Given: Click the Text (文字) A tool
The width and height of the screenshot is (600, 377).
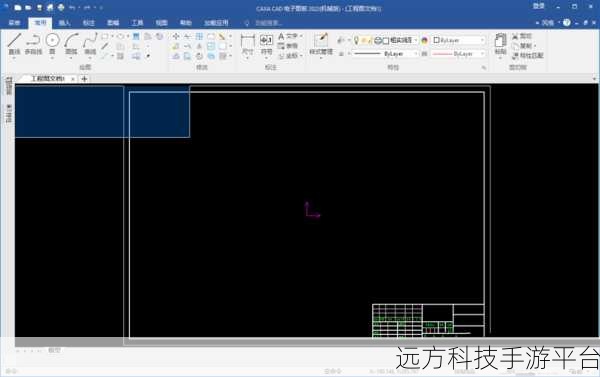Looking at the screenshot, I should tap(288, 36).
